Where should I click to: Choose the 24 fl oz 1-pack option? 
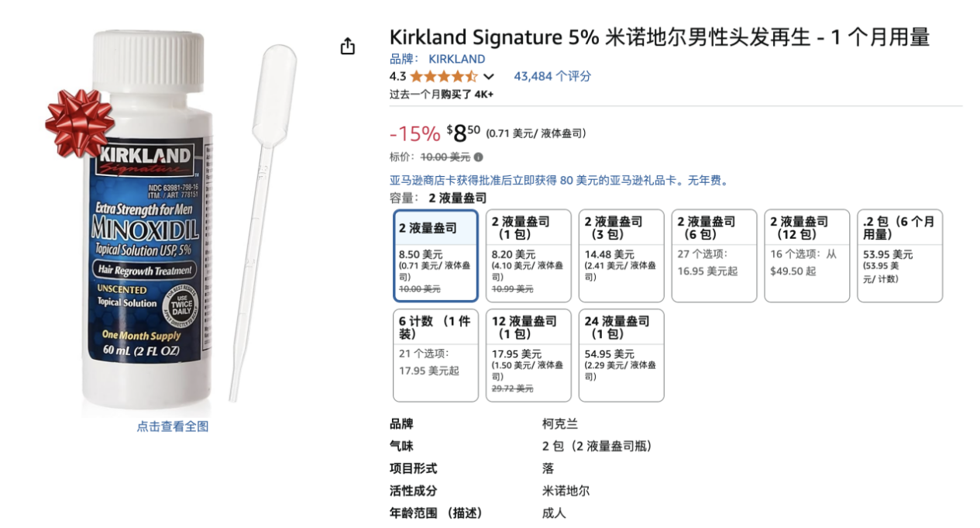tap(621, 355)
